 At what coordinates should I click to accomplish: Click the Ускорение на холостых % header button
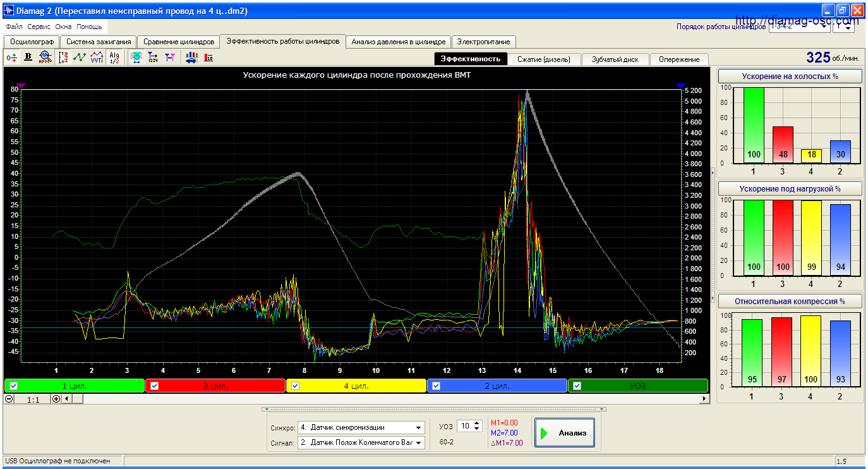point(790,76)
